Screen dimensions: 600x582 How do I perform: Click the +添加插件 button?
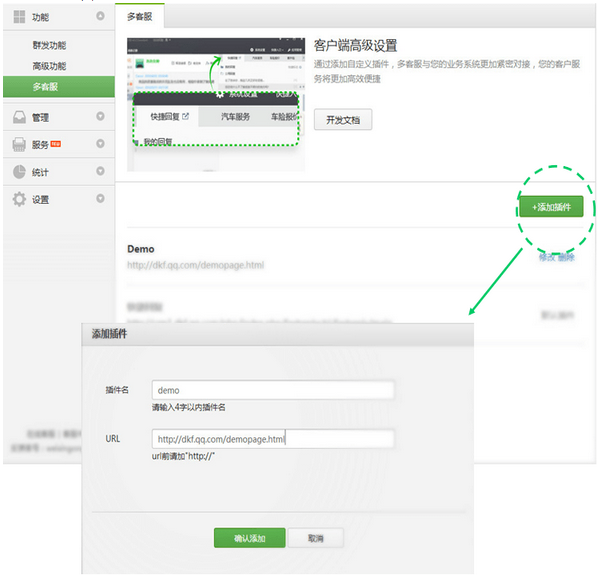tap(551, 207)
